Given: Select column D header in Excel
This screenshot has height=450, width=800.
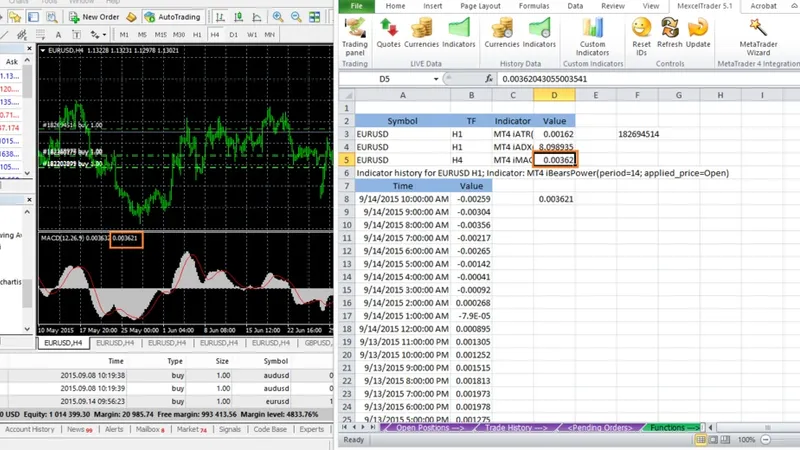Looking at the screenshot, I should pos(554,95).
